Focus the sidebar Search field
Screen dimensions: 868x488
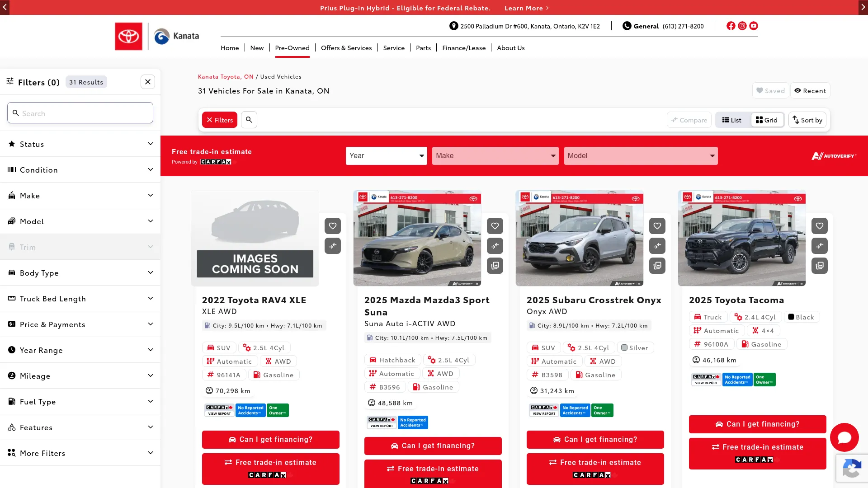[80, 113]
